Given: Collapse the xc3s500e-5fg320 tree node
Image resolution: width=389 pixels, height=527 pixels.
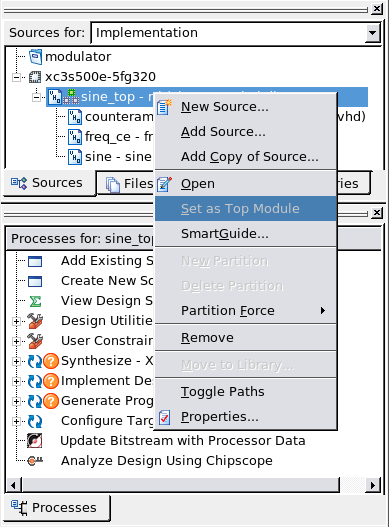Looking at the screenshot, I should [16, 77].
